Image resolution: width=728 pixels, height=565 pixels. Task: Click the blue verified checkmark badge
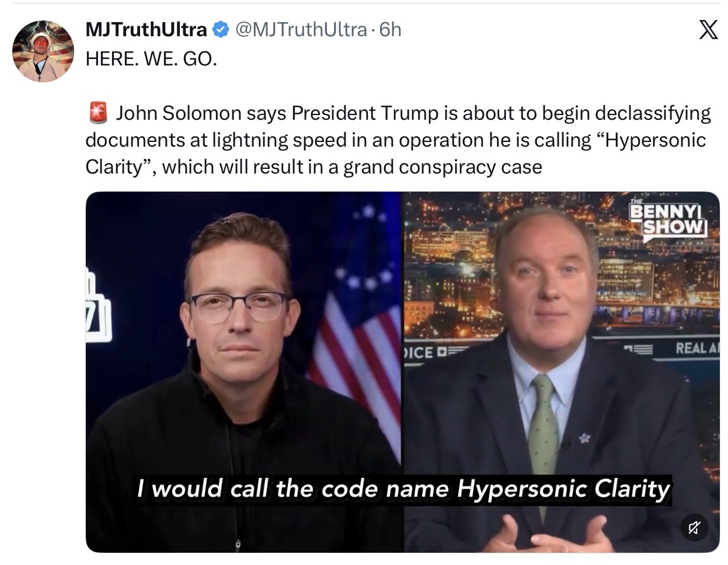coord(220,29)
